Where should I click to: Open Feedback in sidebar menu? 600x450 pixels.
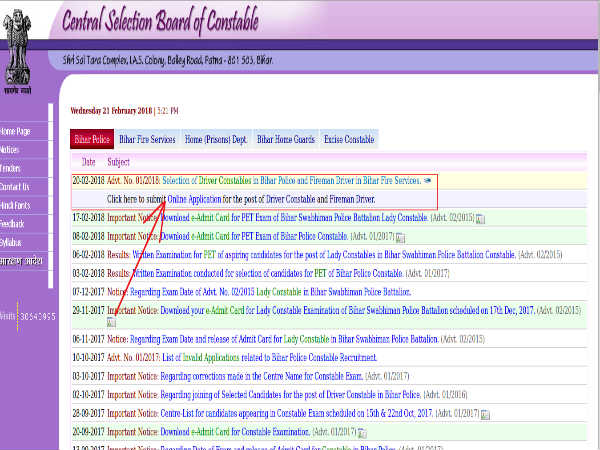[12, 224]
